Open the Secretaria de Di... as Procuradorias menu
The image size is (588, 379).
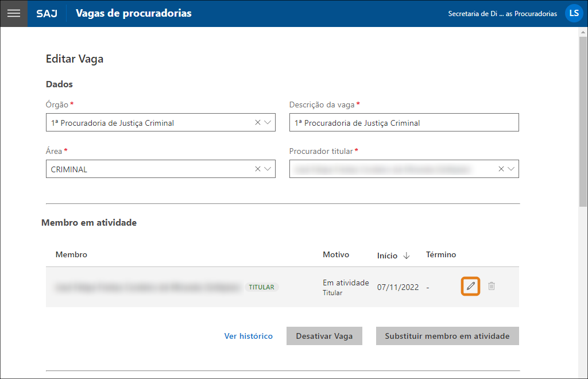coord(502,14)
